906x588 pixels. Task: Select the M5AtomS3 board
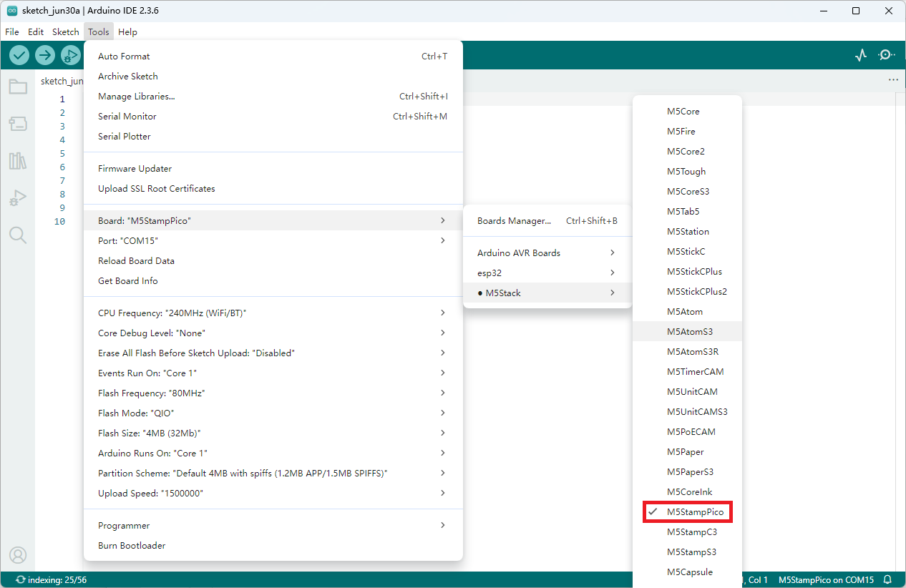coord(687,331)
